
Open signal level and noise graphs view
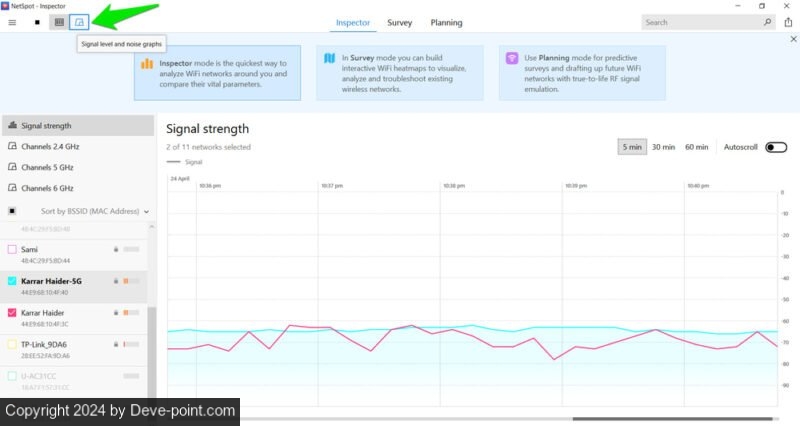click(80, 21)
